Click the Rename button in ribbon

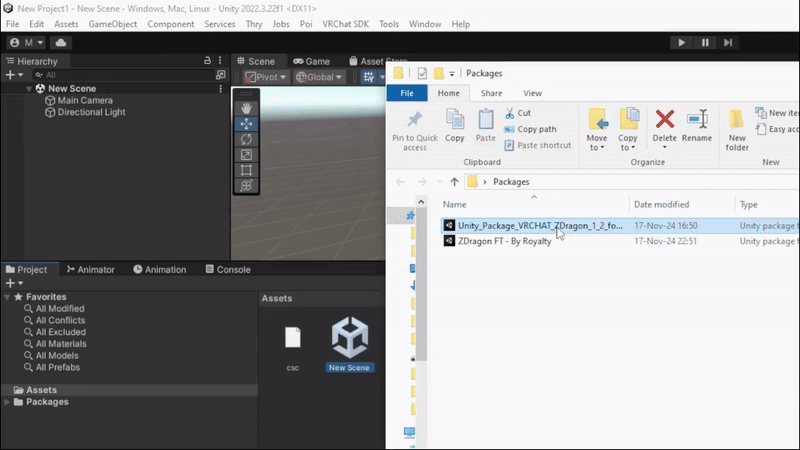pos(696,126)
